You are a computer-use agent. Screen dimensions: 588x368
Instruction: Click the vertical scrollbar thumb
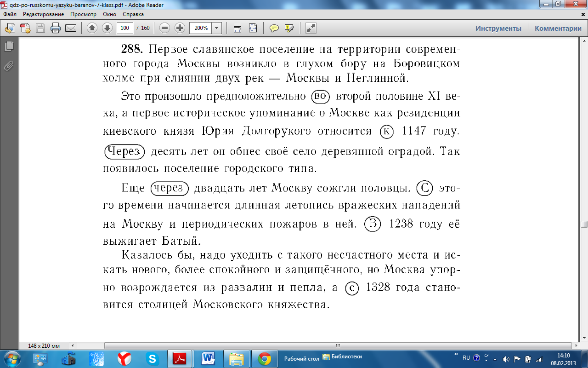[584, 224]
